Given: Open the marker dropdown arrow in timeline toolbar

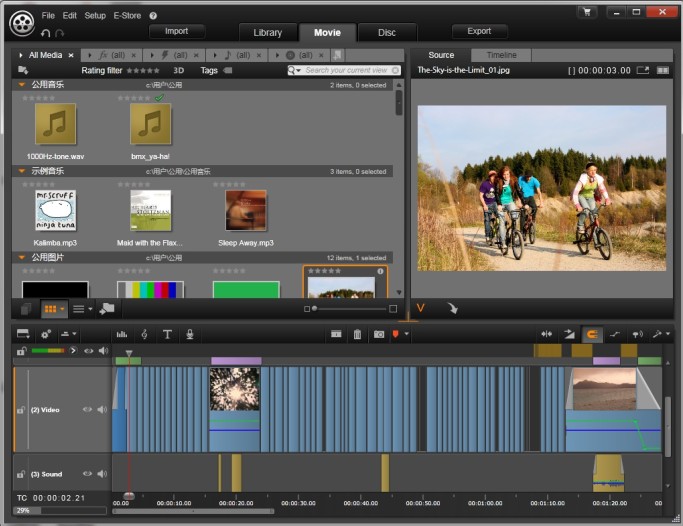Looking at the screenshot, I should coord(406,334).
